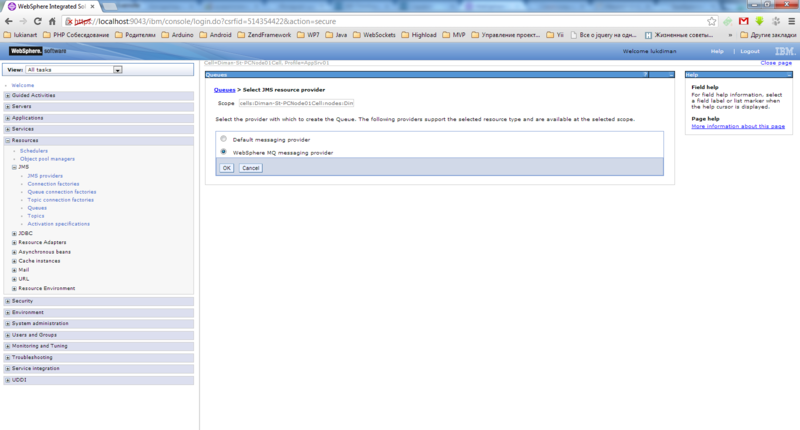
Task: Click the OK button
Action: click(227, 168)
